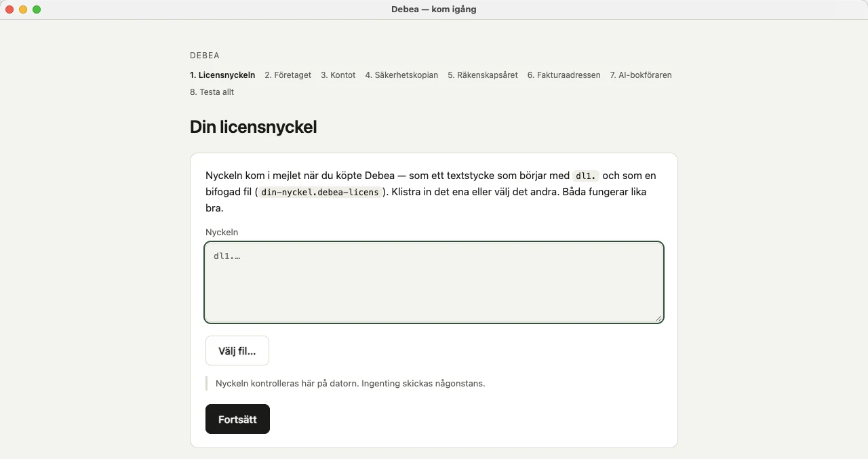Maximize the window with the green button
This screenshot has height=459, width=868.
coord(37,9)
